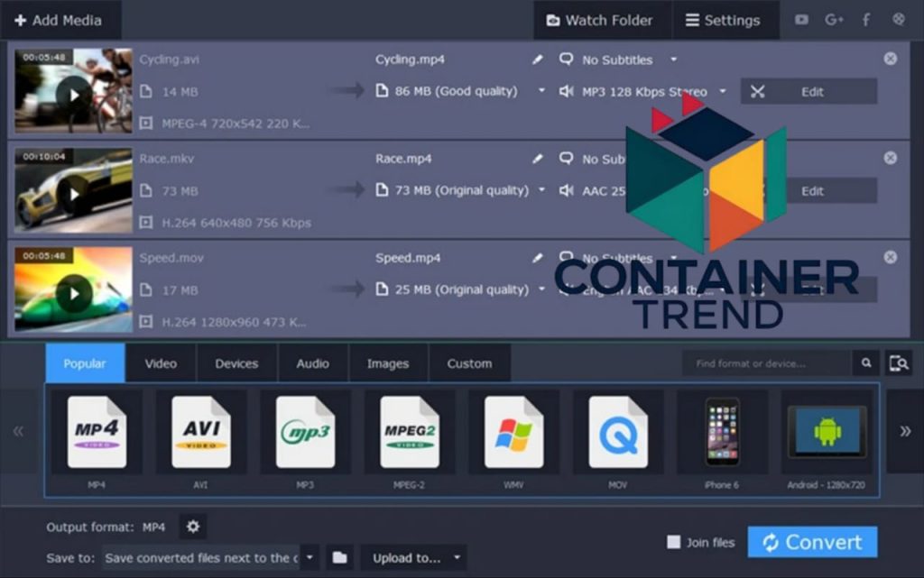Click the H.264 640x480 756 Kbps text
This screenshot has height=578, width=924.
click(x=237, y=223)
